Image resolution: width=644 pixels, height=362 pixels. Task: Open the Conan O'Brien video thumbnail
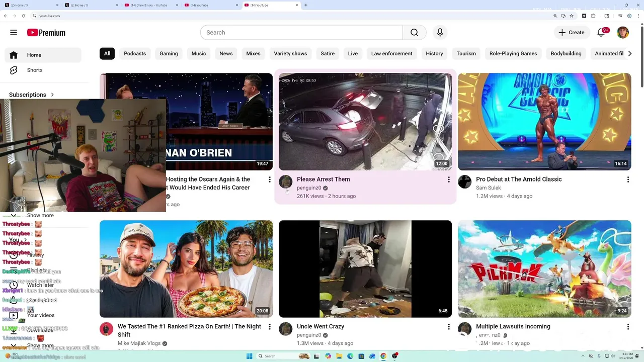[219, 122]
